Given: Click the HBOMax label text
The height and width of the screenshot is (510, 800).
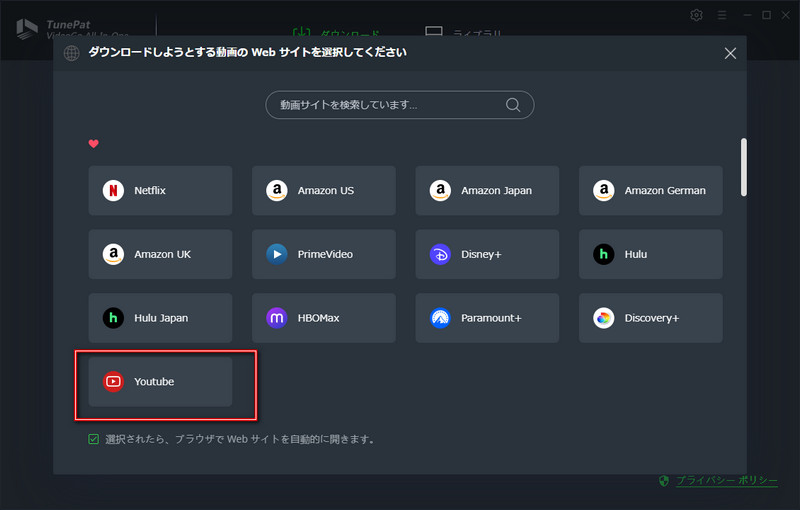Looking at the screenshot, I should click(318, 318).
